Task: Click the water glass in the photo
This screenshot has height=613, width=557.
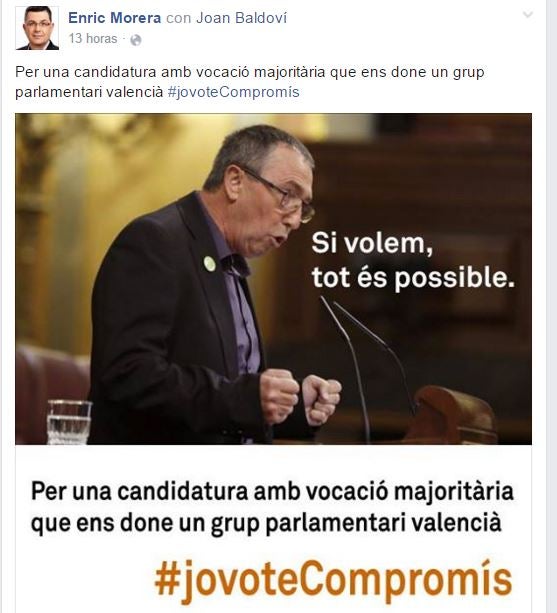Action: [69, 422]
